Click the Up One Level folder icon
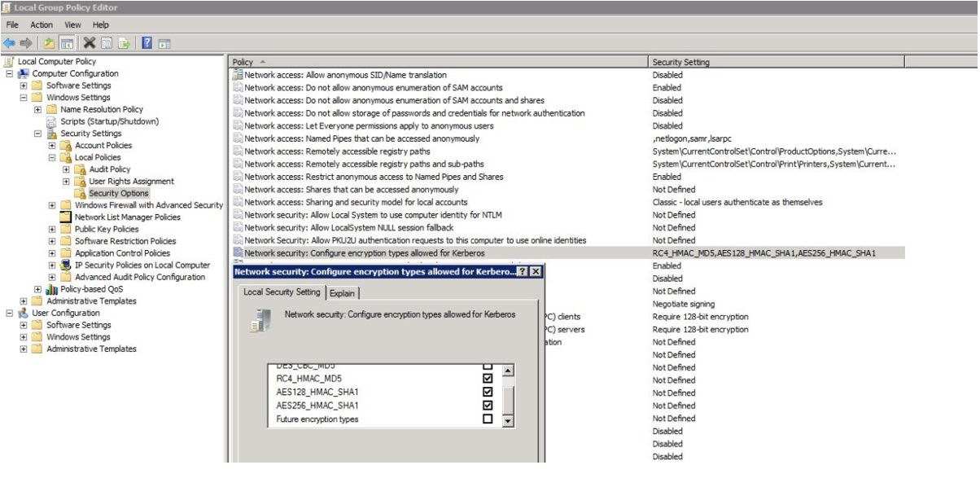The width and height of the screenshot is (980, 487). tap(49, 42)
